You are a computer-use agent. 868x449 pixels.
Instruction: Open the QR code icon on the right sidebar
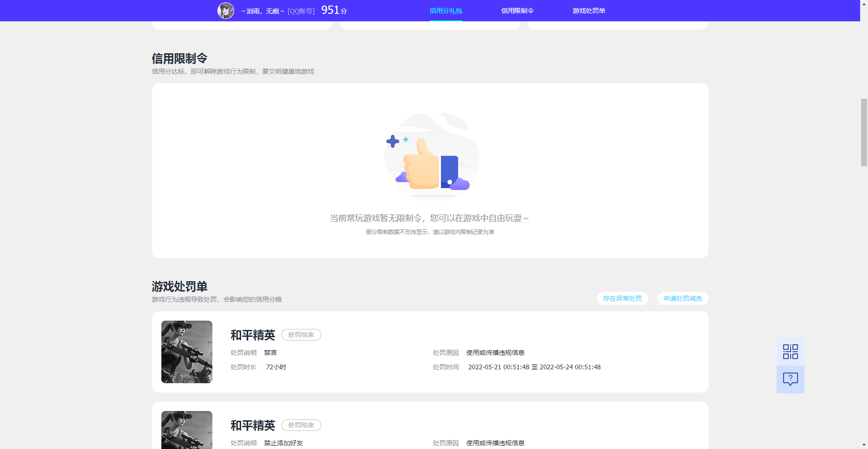[791, 352]
